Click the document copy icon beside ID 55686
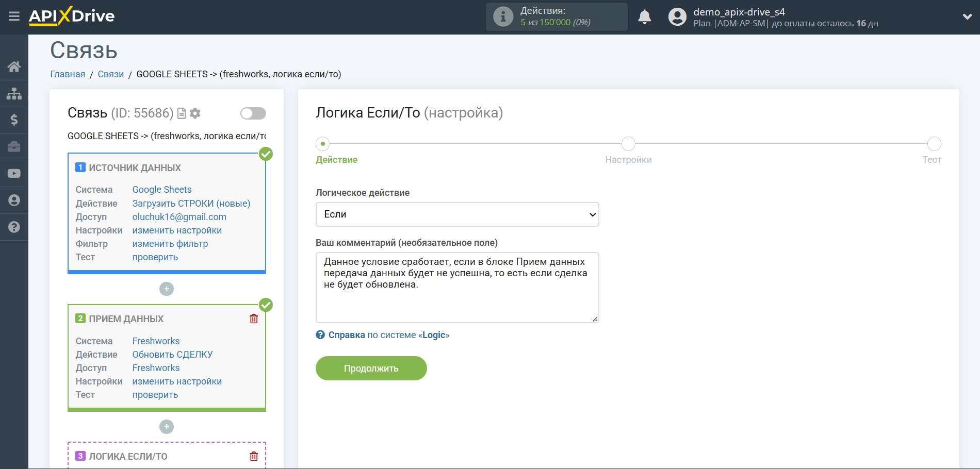 coord(182,113)
